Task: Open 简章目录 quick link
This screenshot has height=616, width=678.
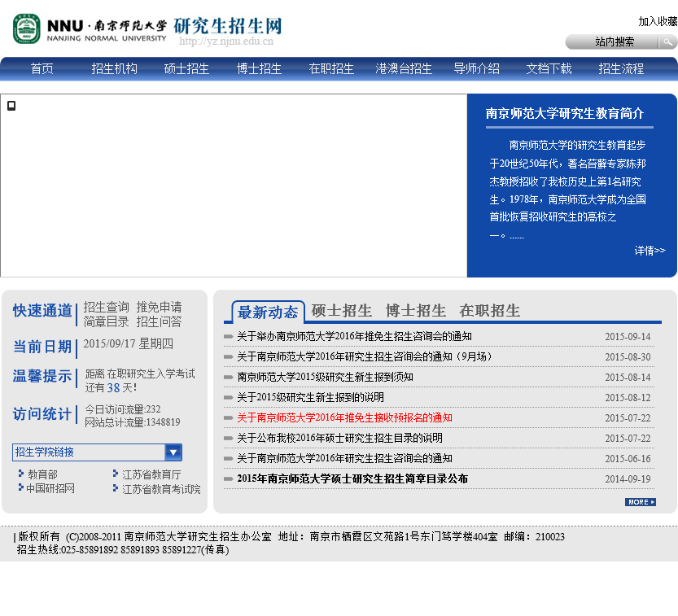Action: coord(107,321)
